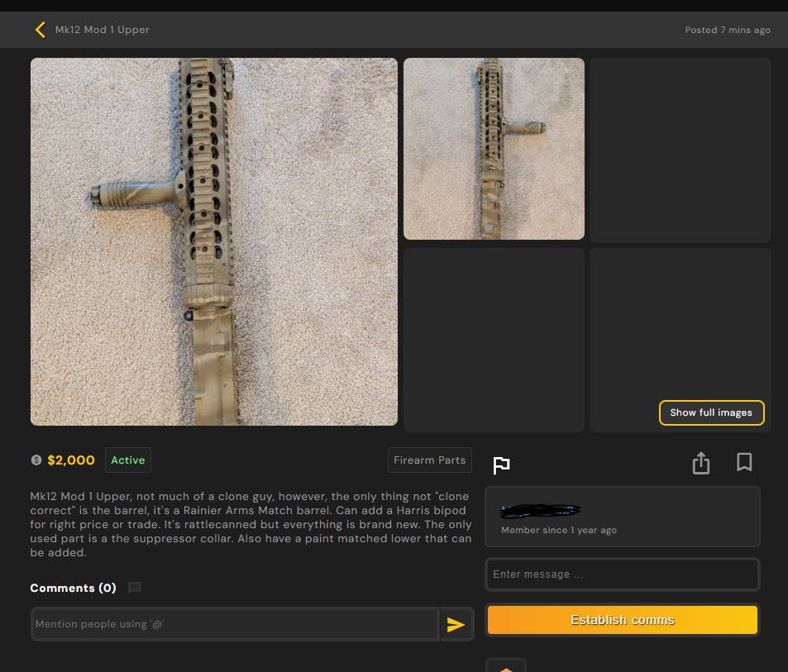Focus the Enter message text field

coord(622,574)
